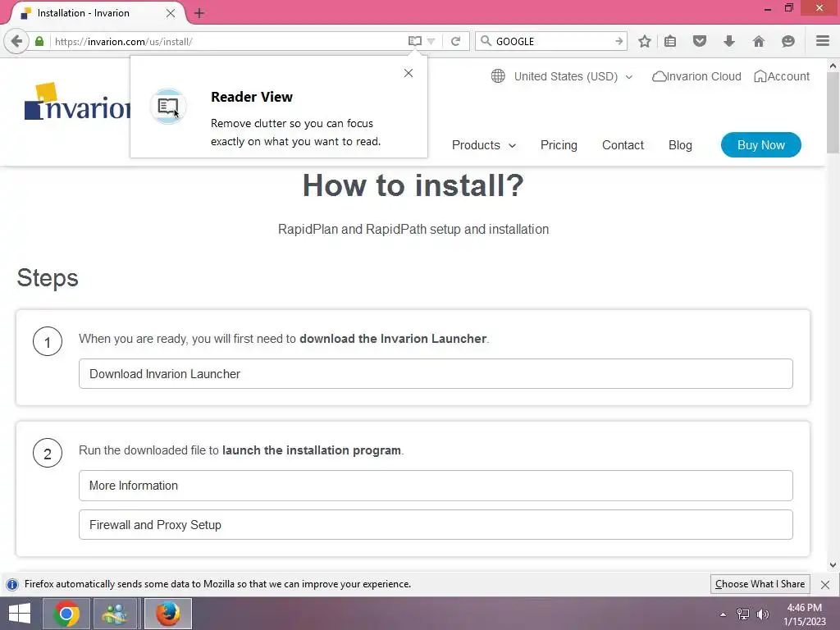840x630 pixels.
Task: Click the 'How to install?' heading
Action: pyautogui.click(x=413, y=185)
